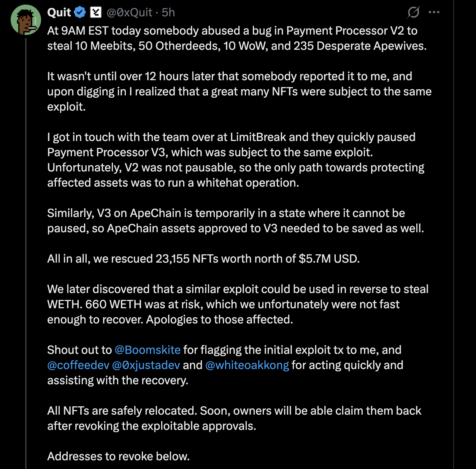Click the paragraph starting 'It wasn't until'
Screen dimensions: 476x469
click(240, 91)
